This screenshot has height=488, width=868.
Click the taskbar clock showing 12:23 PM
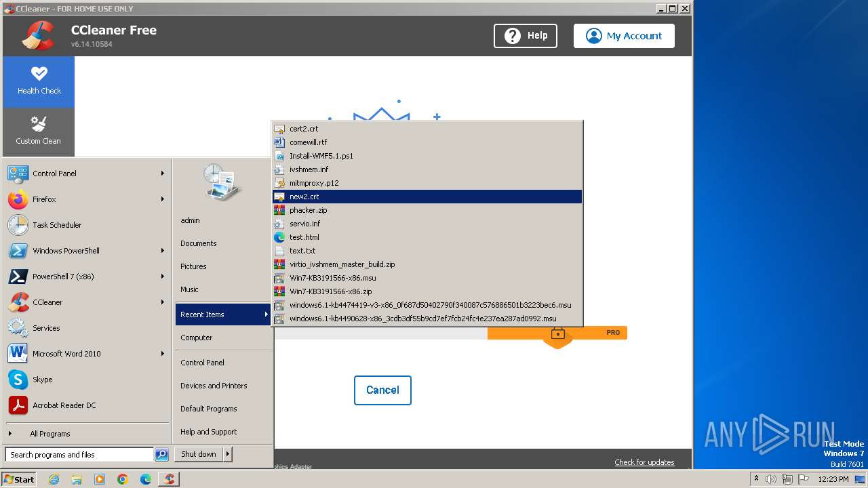click(833, 479)
